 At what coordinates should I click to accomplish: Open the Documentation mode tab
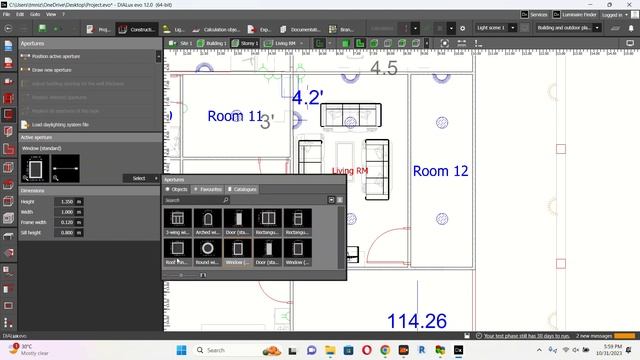tap(300, 29)
